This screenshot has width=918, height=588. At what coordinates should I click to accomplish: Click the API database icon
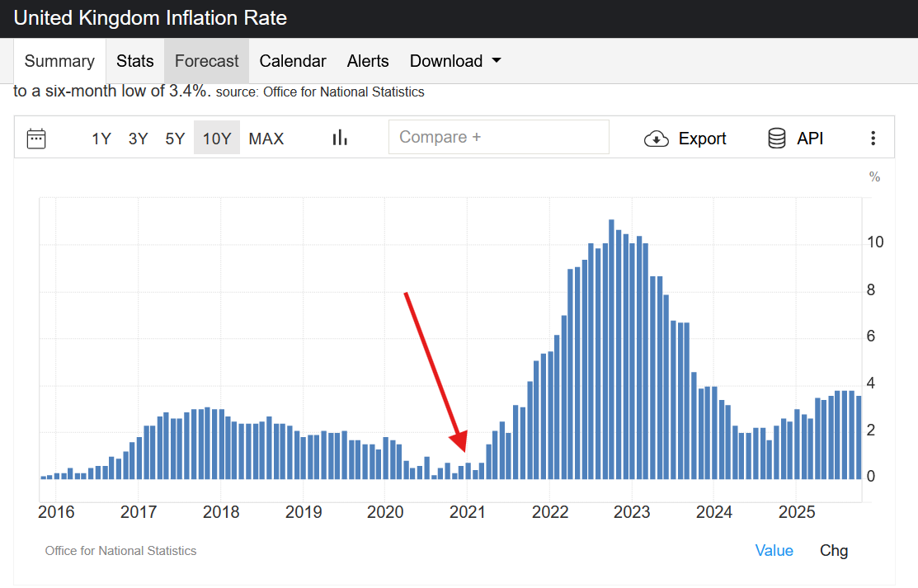point(776,139)
